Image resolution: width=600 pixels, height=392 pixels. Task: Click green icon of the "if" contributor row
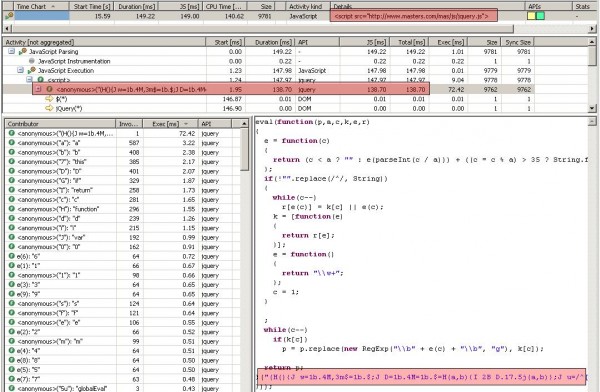pyautogui.click(x=11, y=180)
